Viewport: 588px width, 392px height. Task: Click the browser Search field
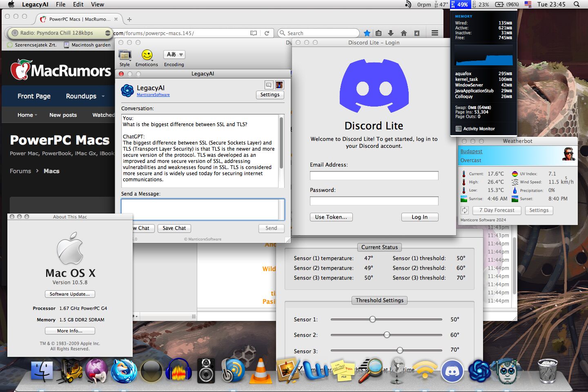[x=318, y=33]
